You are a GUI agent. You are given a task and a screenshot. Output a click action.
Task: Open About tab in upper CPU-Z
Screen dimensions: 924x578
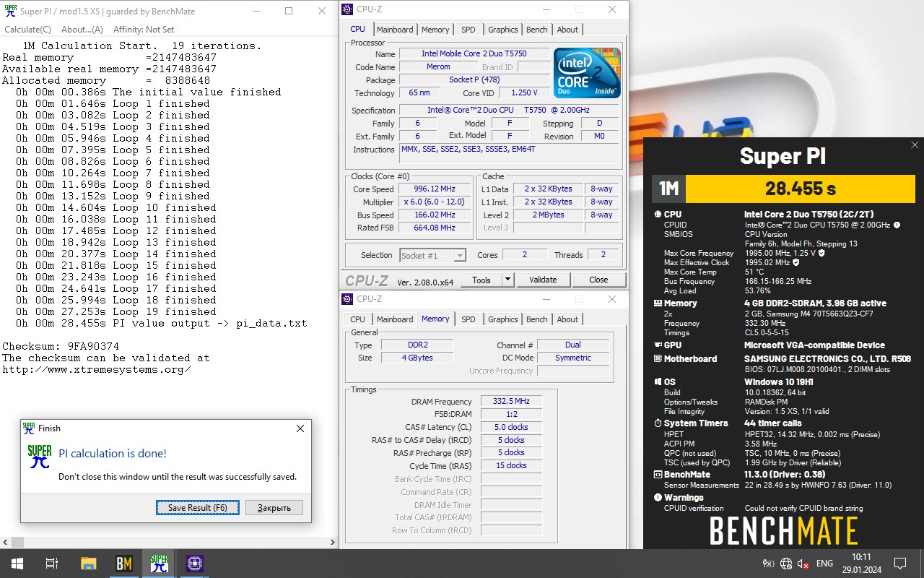point(567,30)
